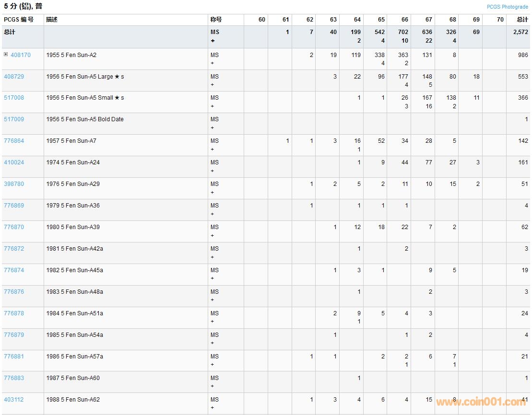Screen dimensions: 532x415
Task: Open PCGS number 776881 link
Action: tap(14, 357)
